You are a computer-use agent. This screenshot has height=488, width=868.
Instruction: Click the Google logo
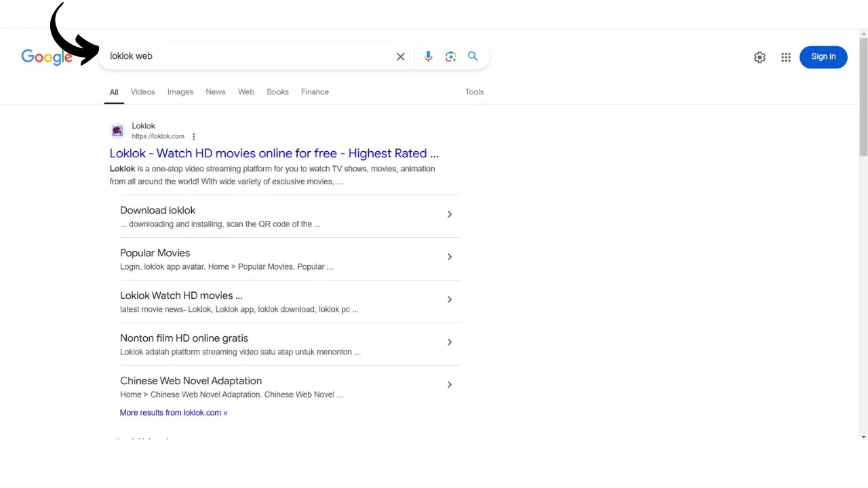pos(47,57)
